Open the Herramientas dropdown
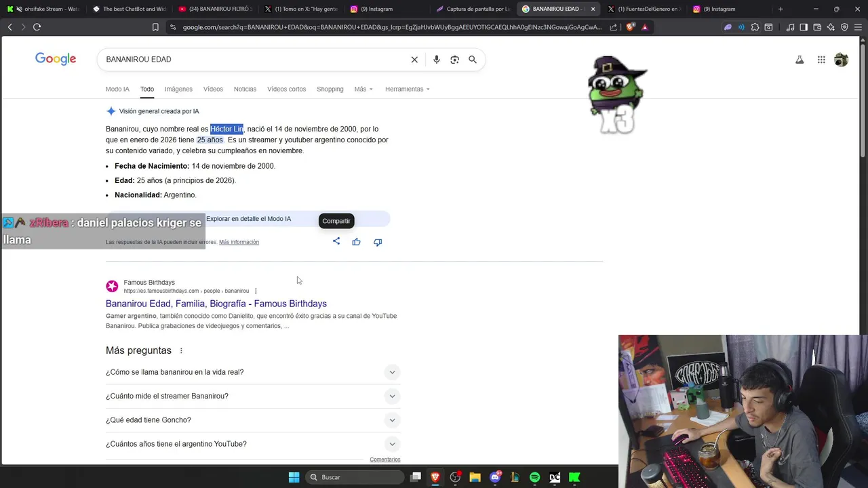The height and width of the screenshot is (488, 868). click(x=408, y=89)
